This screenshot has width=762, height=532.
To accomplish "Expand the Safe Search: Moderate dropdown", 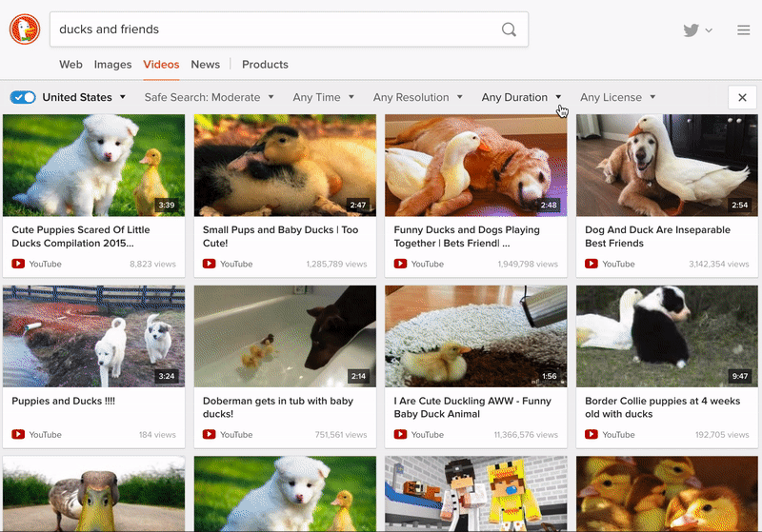I will tap(209, 97).
